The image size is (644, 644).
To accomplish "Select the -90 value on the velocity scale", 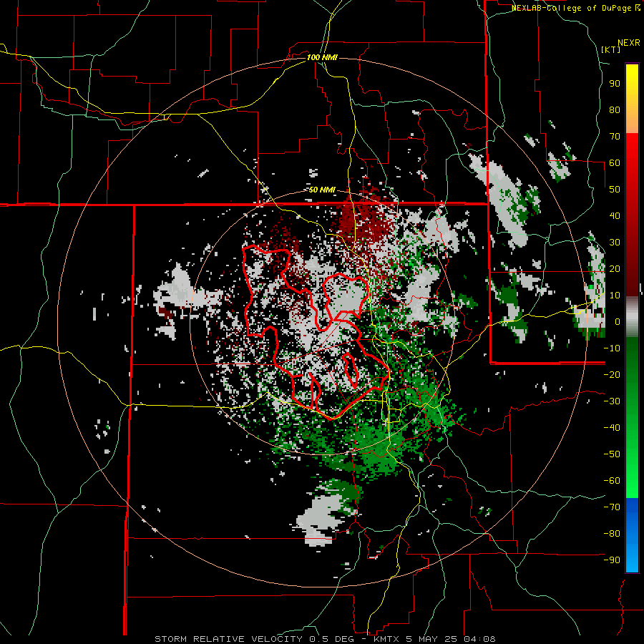I will 612,560.
